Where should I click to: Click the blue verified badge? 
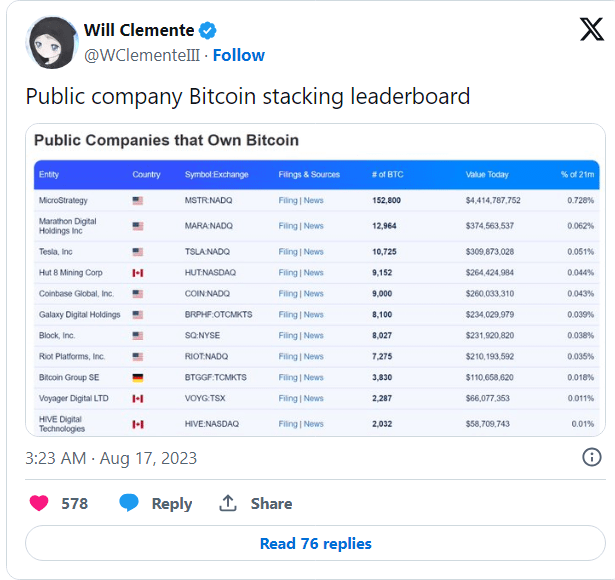click(x=207, y=30)
